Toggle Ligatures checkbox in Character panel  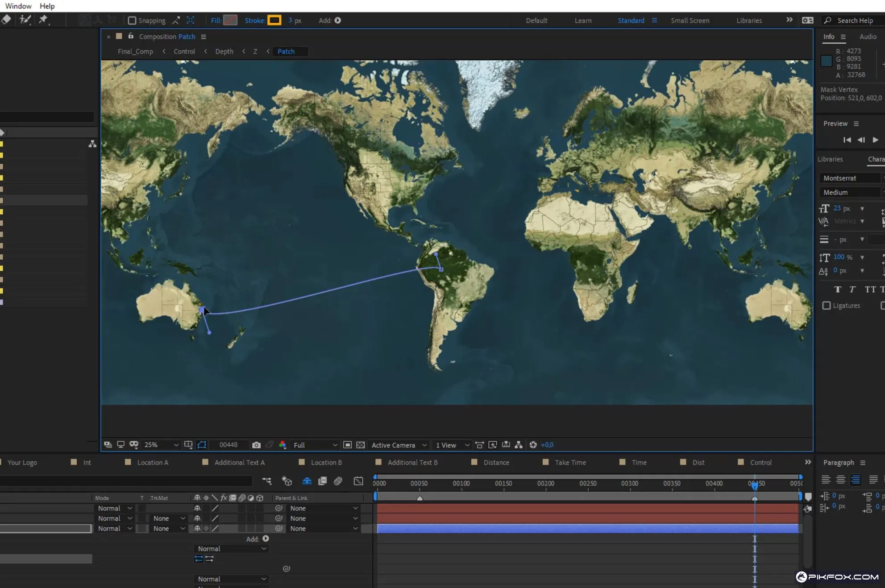[827, 305]
